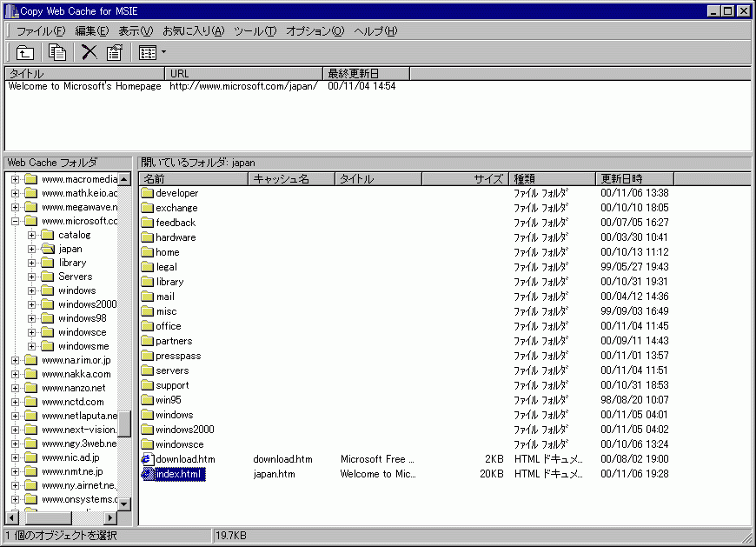
Task: Expand the www.macromedia tree node
Action: tap(16, 179)
